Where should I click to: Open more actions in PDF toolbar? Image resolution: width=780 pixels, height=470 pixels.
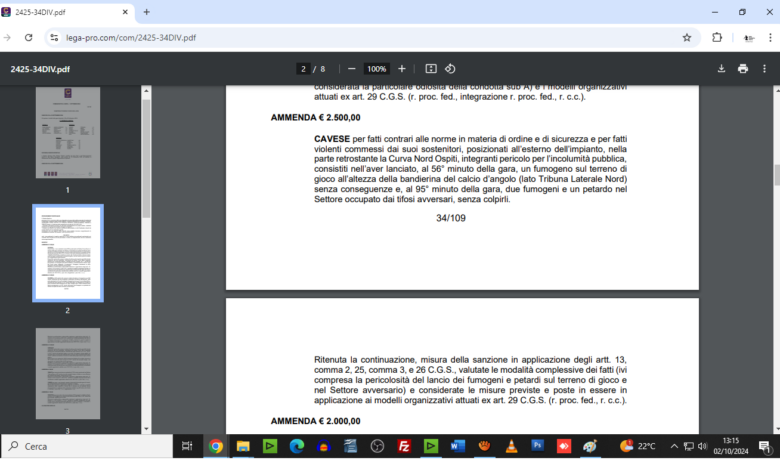click(765, 69)
